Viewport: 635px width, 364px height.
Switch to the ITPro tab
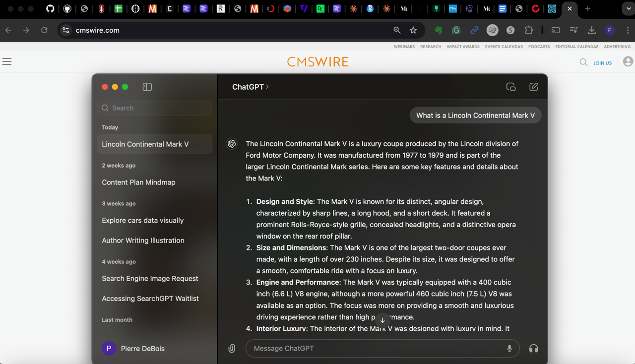coord(452,8)
